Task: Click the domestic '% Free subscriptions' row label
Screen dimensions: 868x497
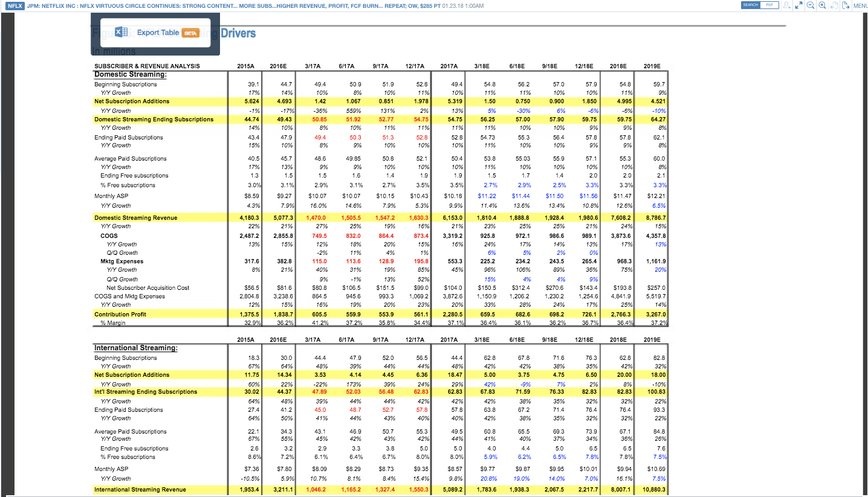Action: coord(128,185)
